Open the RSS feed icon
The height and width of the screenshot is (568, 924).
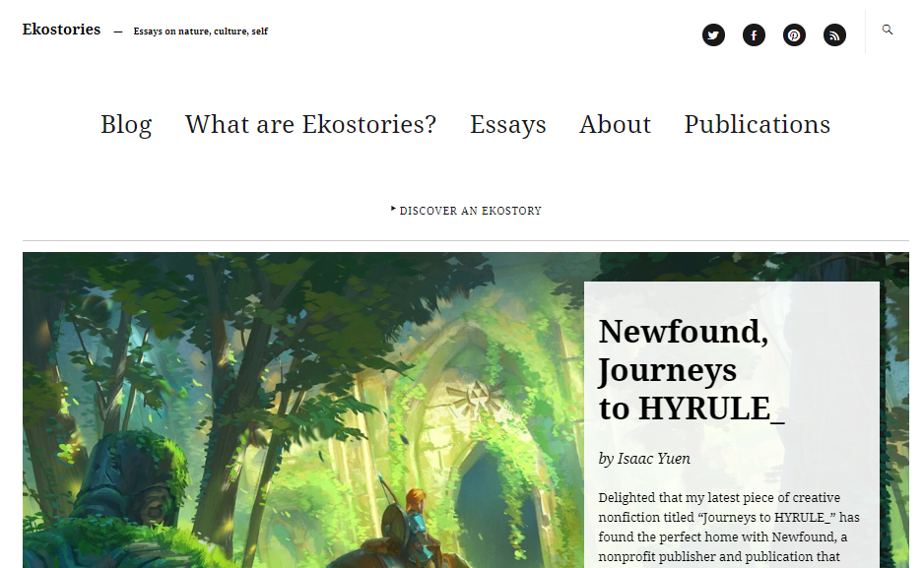834,34
